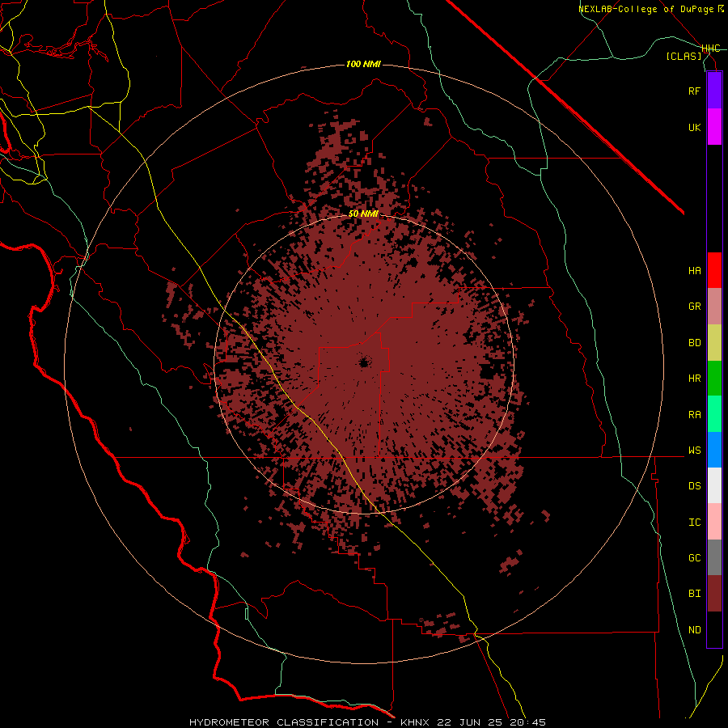This screenshot has width=728, height=728.
Task: Click the DS legend label
Action: [x=694, y=486]
